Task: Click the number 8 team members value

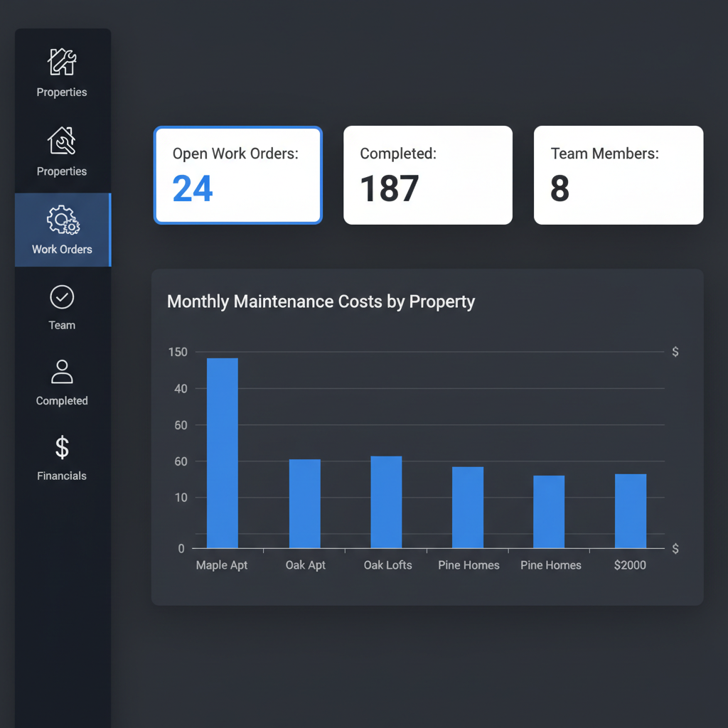Action: [x=560, y=188]
